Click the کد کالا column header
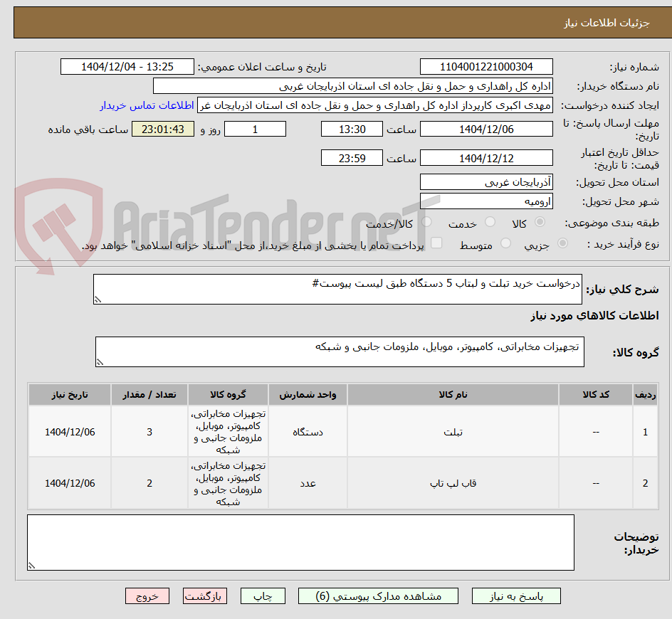 pos(596,395)
